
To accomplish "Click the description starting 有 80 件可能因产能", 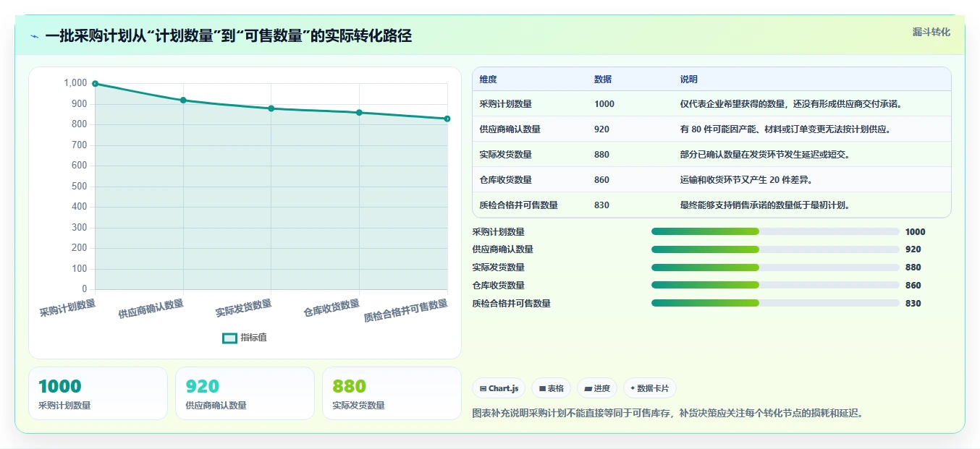I will click(x=785, y=129).
